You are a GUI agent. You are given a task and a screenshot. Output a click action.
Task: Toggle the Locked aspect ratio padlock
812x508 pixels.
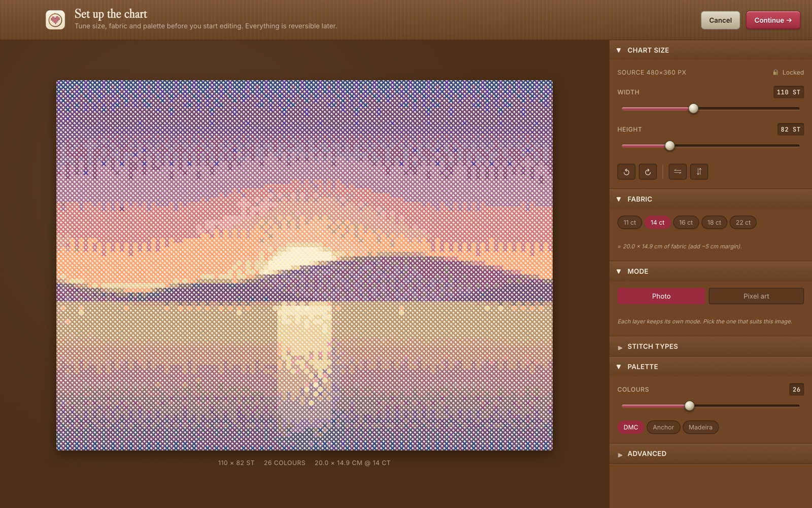coord(788,72)
